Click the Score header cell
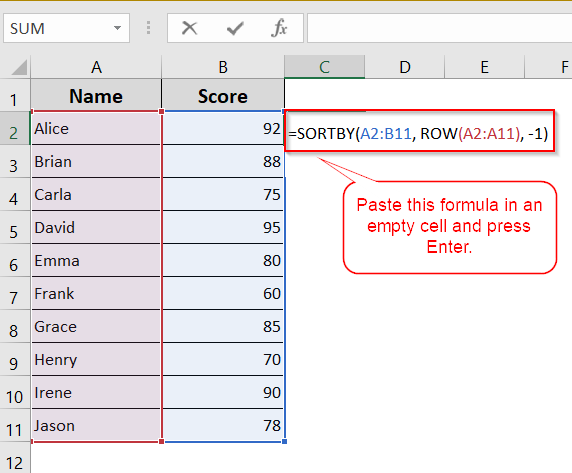This screenshot has width=572, height=473. 223,96
